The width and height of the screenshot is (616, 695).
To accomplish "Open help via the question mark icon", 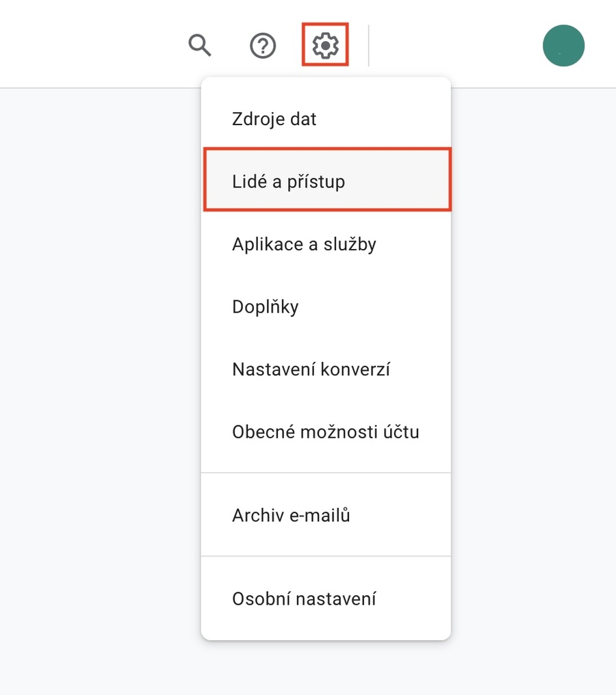I will click(263, 46).
